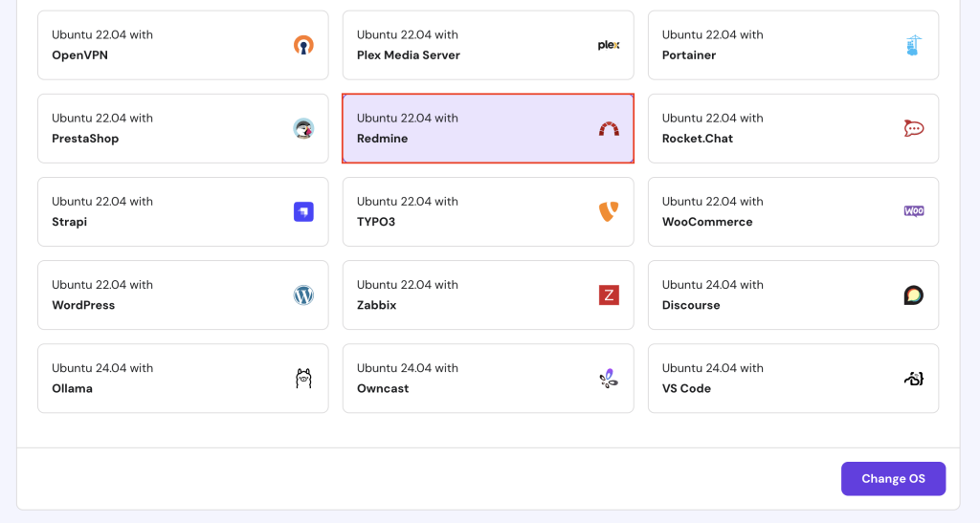Click the VS Code template icon
This screenshot has width=980, height=523.
coord(914,379)
